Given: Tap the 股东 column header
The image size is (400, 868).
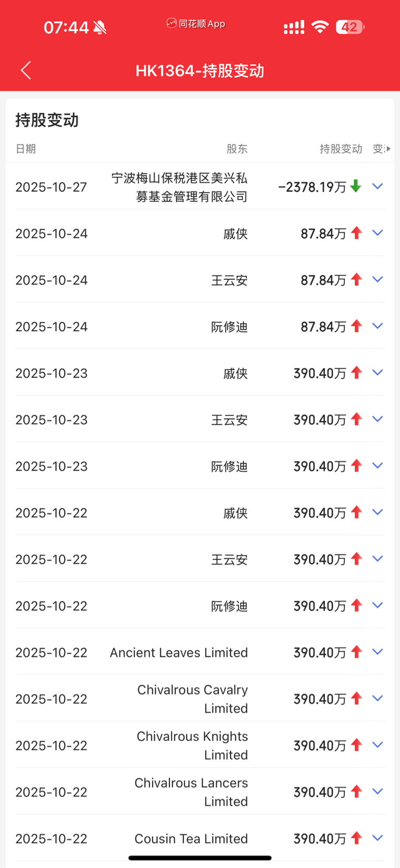Looking at the screenshot, I should 237,149.
